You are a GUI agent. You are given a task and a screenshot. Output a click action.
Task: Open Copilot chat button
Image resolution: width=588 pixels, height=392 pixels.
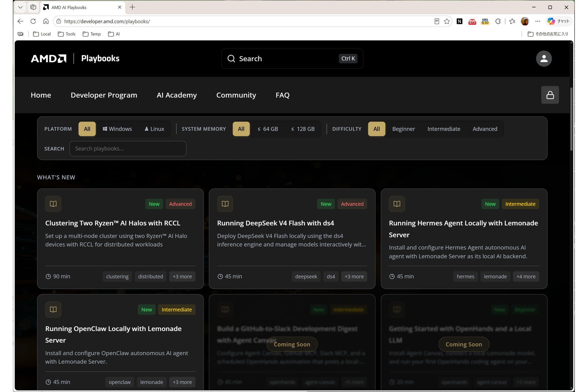tap(558, 21)
